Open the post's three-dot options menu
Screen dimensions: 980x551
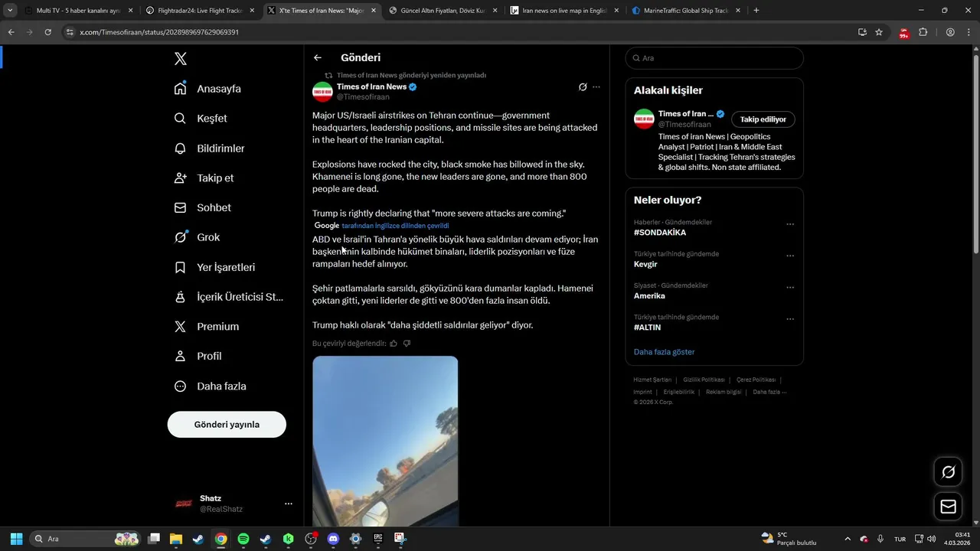click(x=596, y=87)
